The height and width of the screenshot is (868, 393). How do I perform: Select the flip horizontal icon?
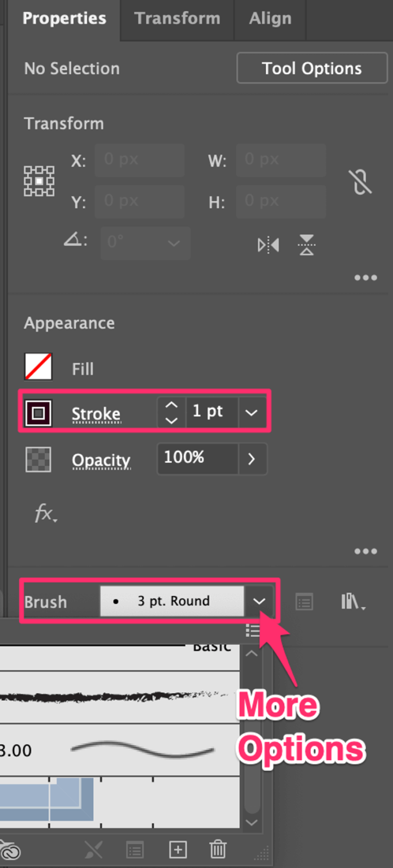pyautogui.click(x=267, y=245)
